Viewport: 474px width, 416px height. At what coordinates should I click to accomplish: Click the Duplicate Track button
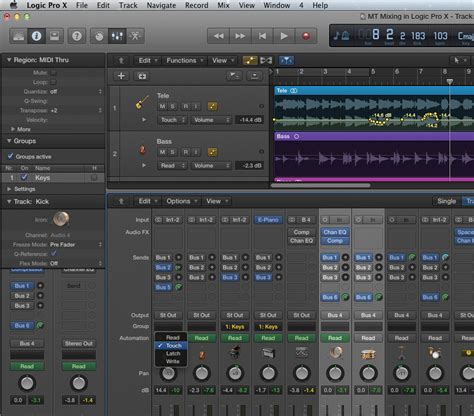142,76
